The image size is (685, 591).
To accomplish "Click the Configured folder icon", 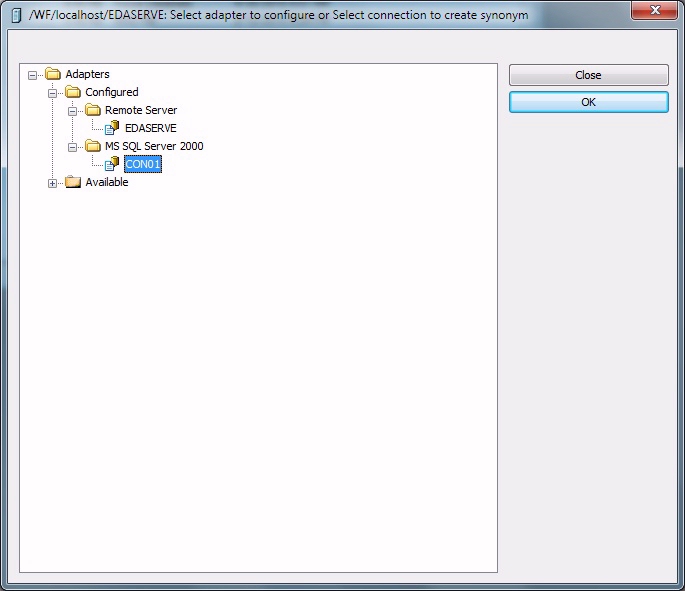I will 73,92.
